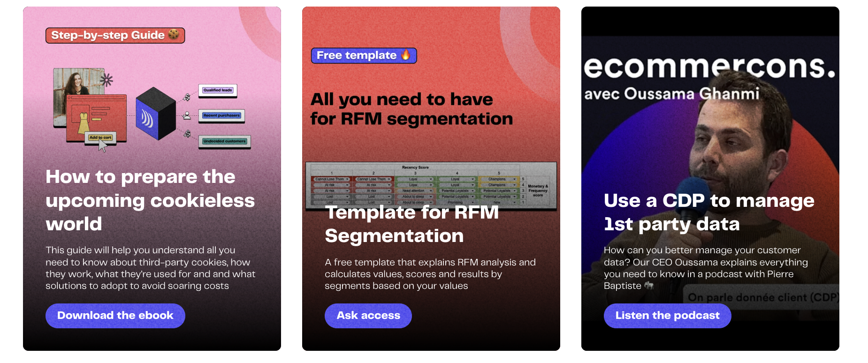Click the CDP podcast description paragraph
The width and height of the screenshot is (868, 363).
[706, 268]
